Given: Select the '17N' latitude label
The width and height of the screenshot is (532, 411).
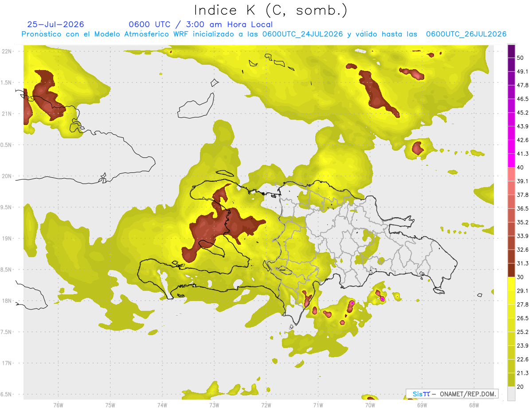Looking at the screenshot, I should click(7, 363).
